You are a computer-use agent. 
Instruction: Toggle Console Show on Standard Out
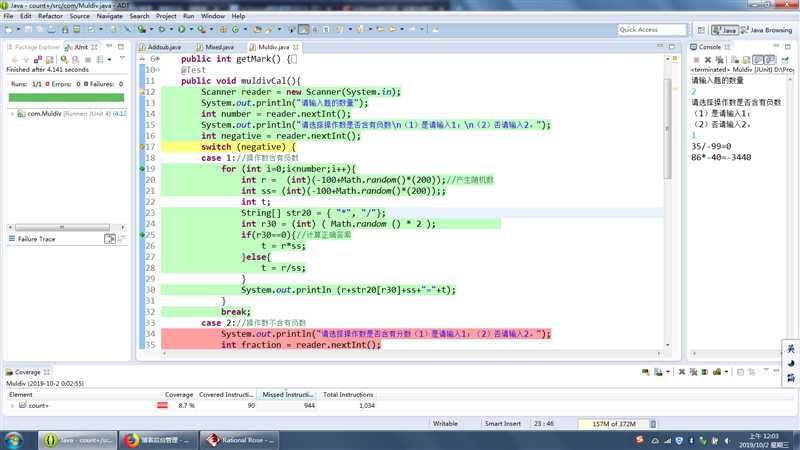click(x=758, y=60)
